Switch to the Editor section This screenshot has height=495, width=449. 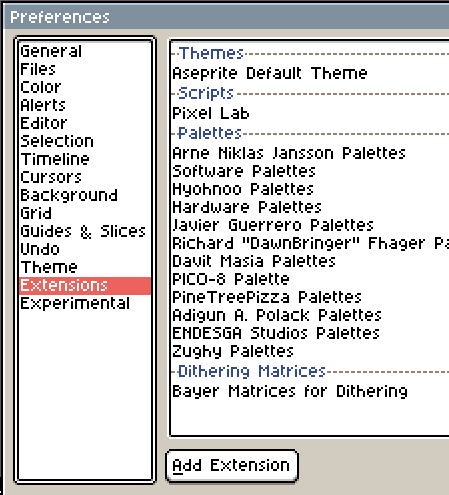point(85,123)
